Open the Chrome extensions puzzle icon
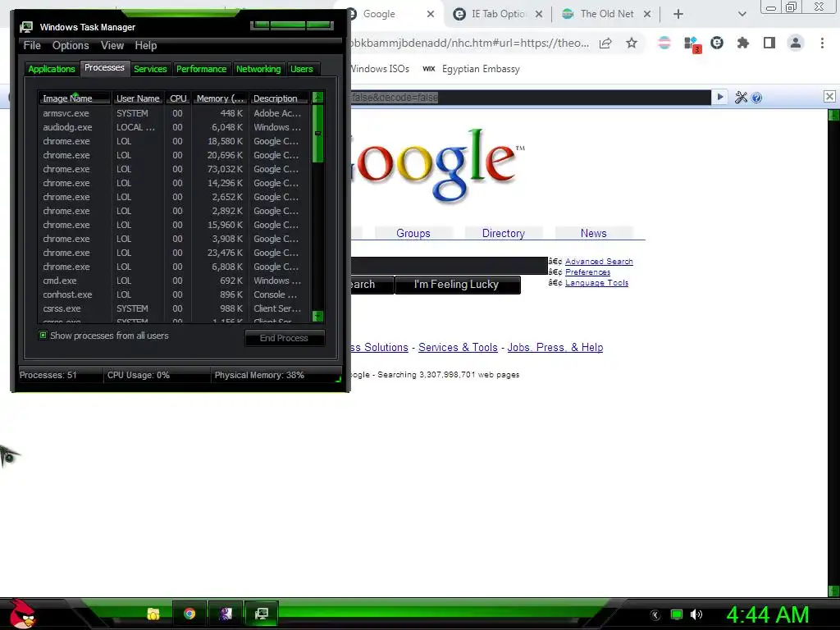This screenshot has width=840, height=630. [x=742, y=43]
